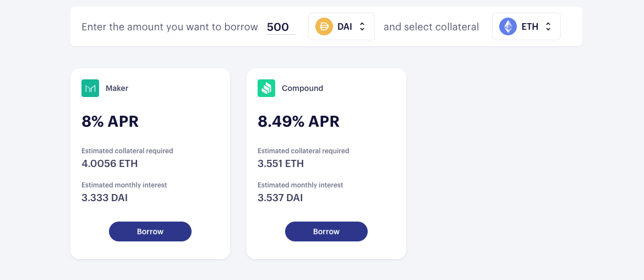Click the blue Ethereum diamond icon

click(508, 26)
